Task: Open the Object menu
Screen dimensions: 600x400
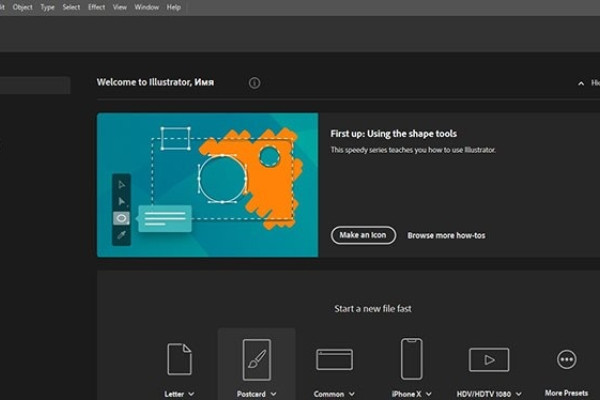Action: point(22,7)
